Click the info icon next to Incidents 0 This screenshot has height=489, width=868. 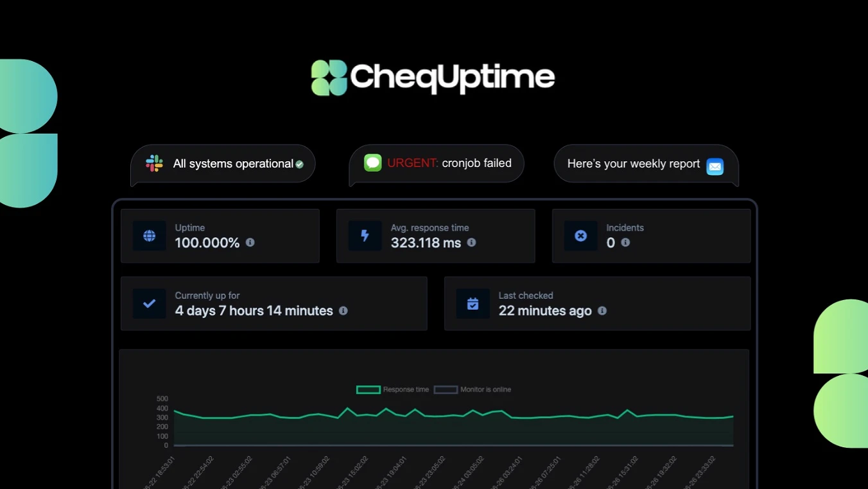click(625, 242)
